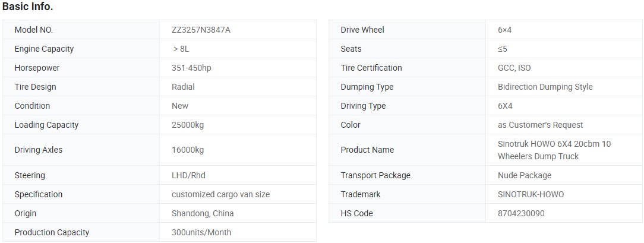644x243 pixels.
Task: Select the Shandong, China origin value
Action: [x=203, y=213]
